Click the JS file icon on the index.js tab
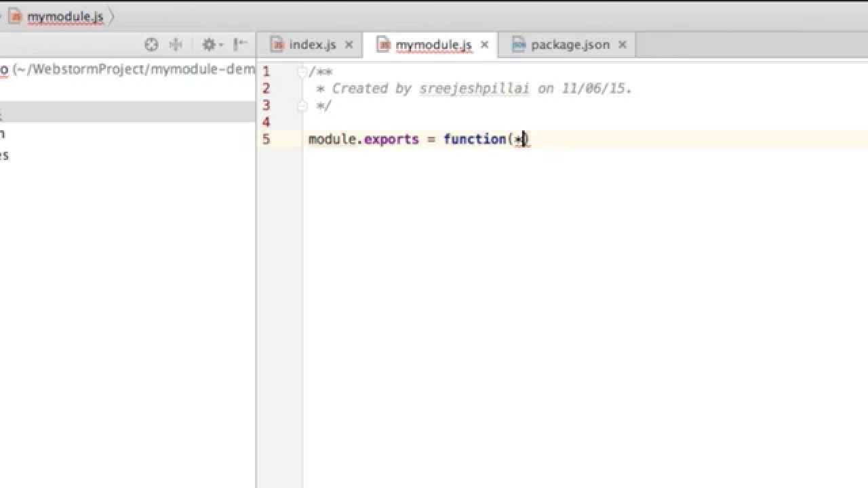The height and width of the screenshot is (488, 868). coord(277,45)
